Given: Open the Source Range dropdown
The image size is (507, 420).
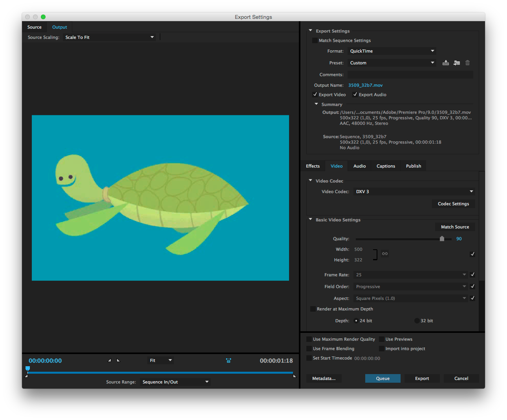Looking at the screenshot, I should click(x=175, y=382).
